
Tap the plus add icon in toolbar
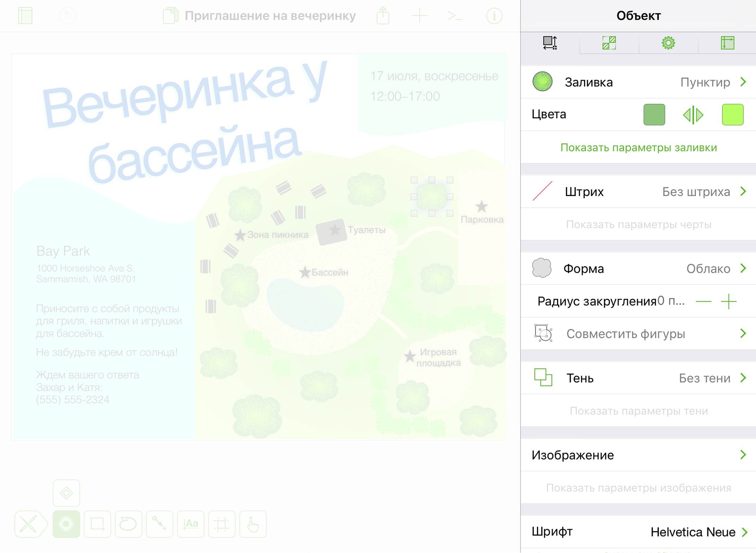pos(419,16)
